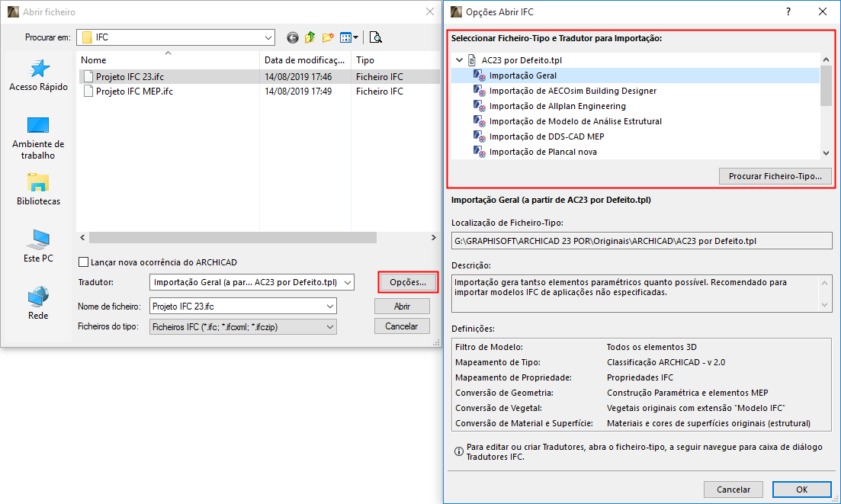This screenshot has width=841, height=504.
Task: Click translator icon of Importação de AECOsim Building Designer
Action: pos(480,91)
